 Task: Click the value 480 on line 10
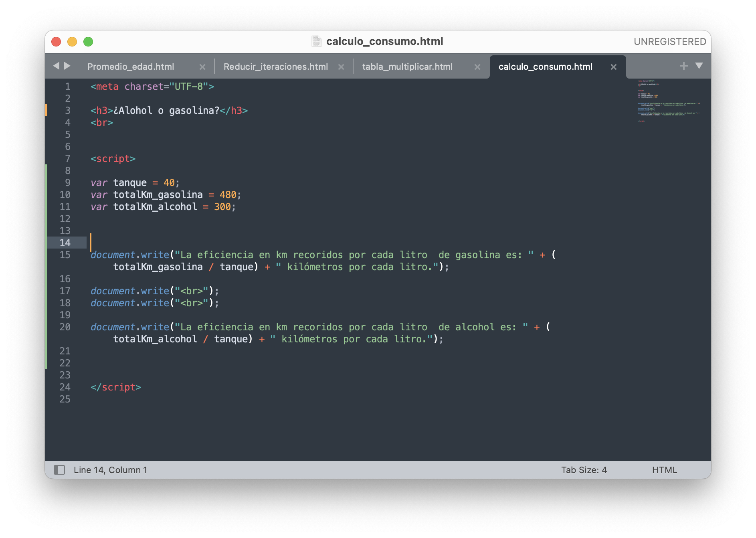pyautogui.click(x=228, y=195)
